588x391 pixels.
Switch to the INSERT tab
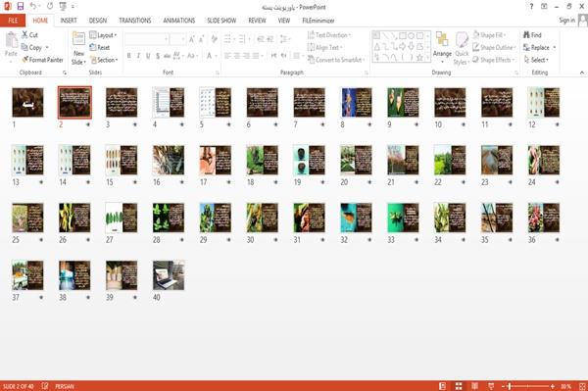tap(69, 21)
